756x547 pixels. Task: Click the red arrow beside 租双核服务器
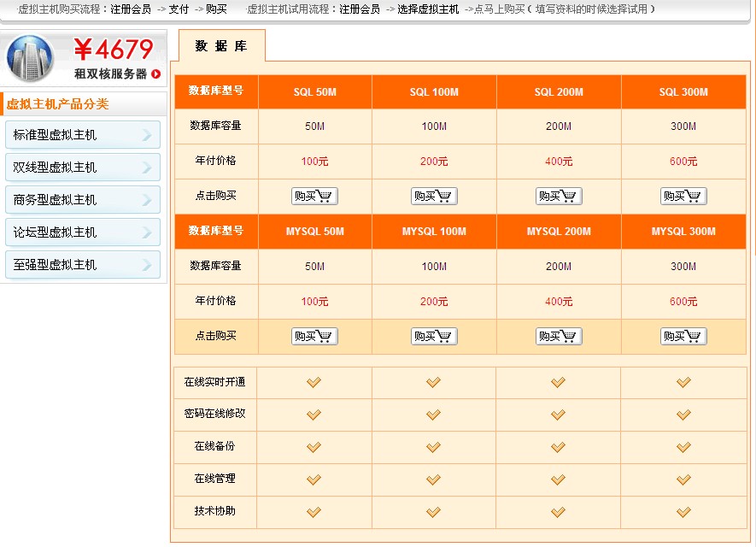tap(155, 74)
